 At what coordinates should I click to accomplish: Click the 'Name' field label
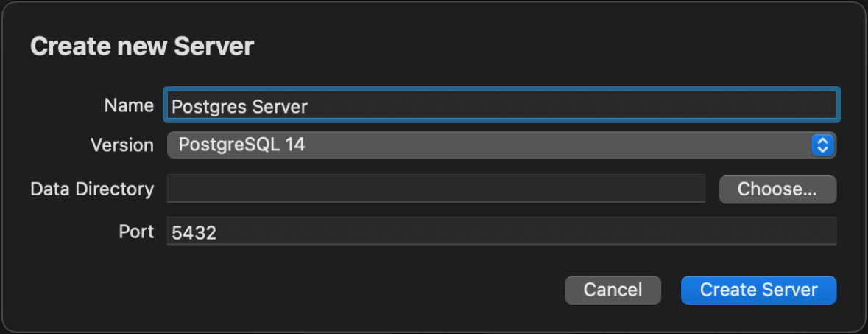tap(129, 105)
